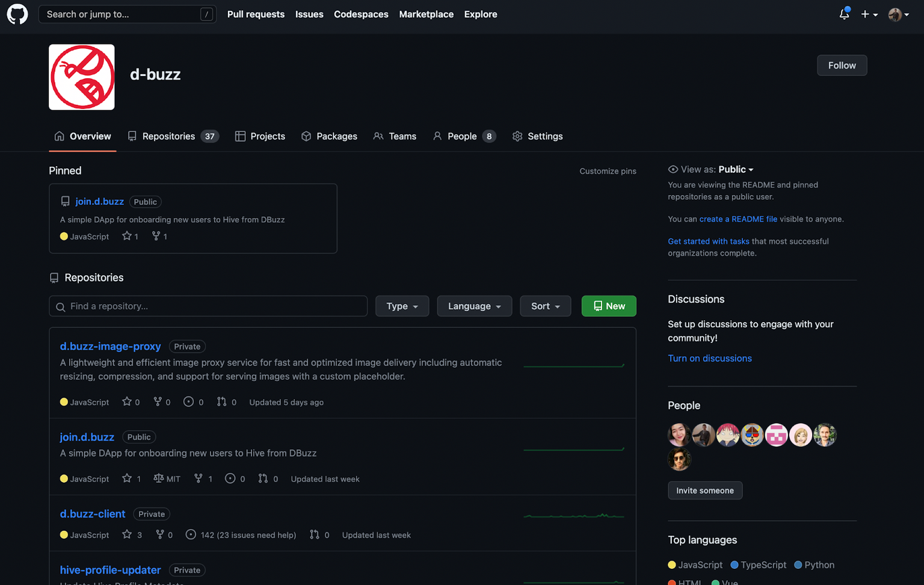Focus the Search or jump to field
The height and width of the screenshot is (585, 924).
(128, 14)
